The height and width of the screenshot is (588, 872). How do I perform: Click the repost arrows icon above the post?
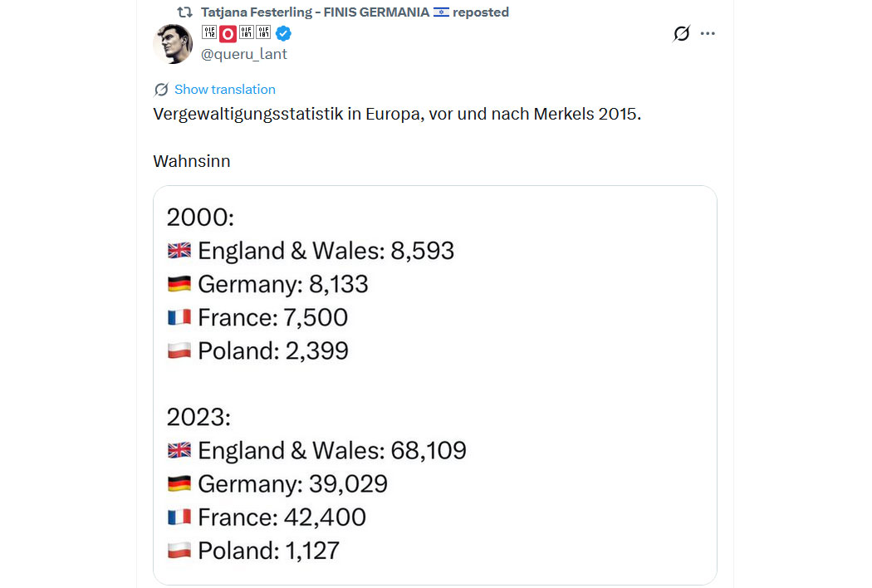pyautogui.click(x=185, y=12)
